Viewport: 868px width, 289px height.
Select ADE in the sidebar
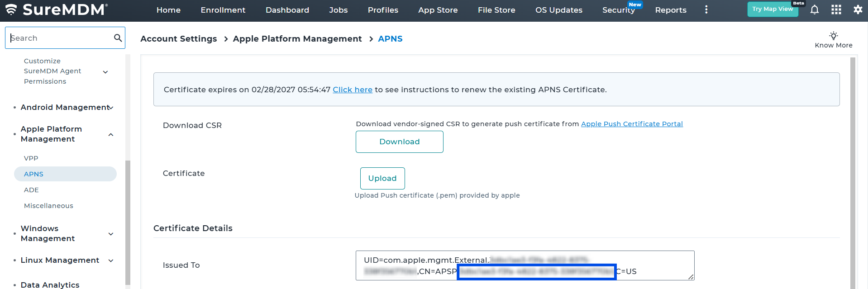(x=31, y=190)
